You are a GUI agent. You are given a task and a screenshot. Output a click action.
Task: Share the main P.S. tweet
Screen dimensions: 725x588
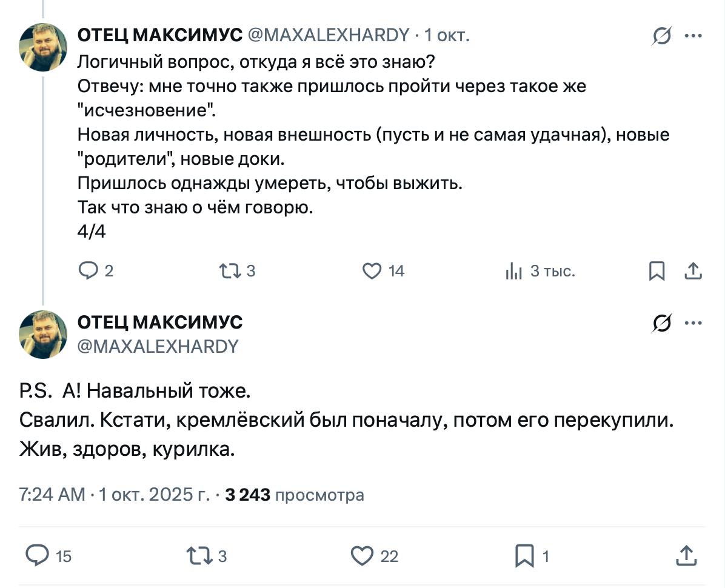point(686,555)
